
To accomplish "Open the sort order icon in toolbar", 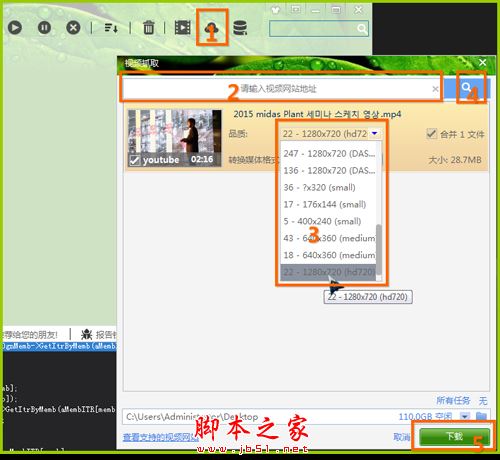I will pyautogui.click(x=111, y=28).
